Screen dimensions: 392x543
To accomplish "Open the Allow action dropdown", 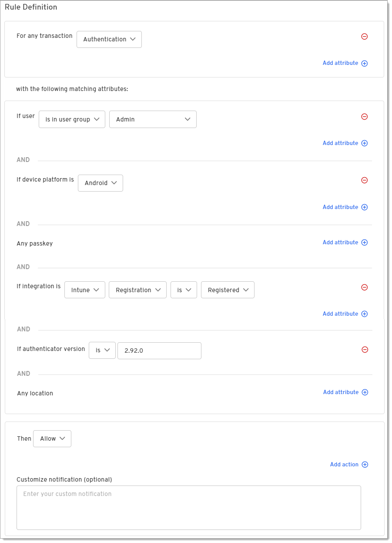I will [x=52, y=439].
